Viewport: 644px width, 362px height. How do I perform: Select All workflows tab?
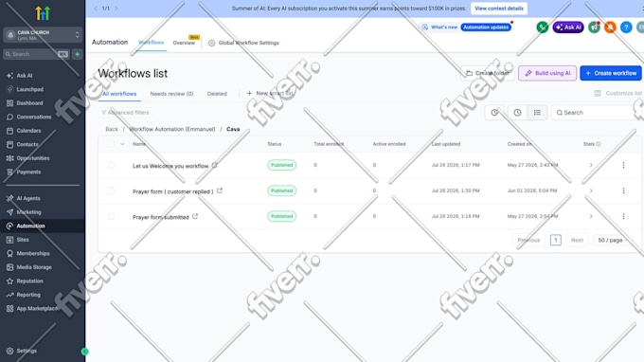[x=119, y=94]
